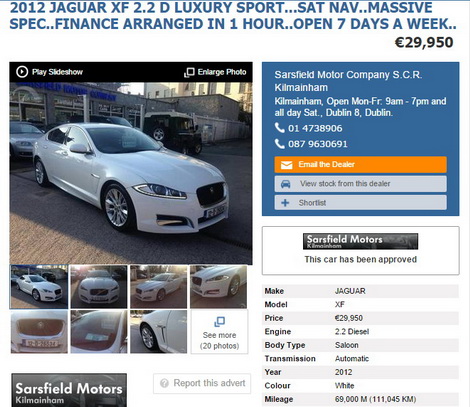Select the side vent and wheel thumbnail
This screenshot has height=407, width=470.
(158, 332)
